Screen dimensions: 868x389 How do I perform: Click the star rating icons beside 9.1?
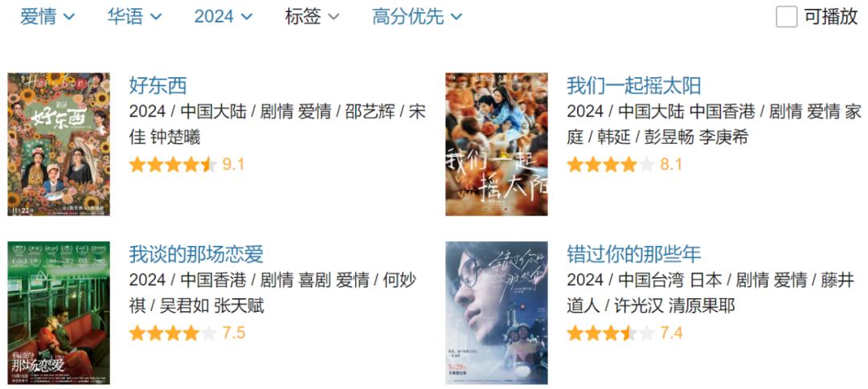173,164
